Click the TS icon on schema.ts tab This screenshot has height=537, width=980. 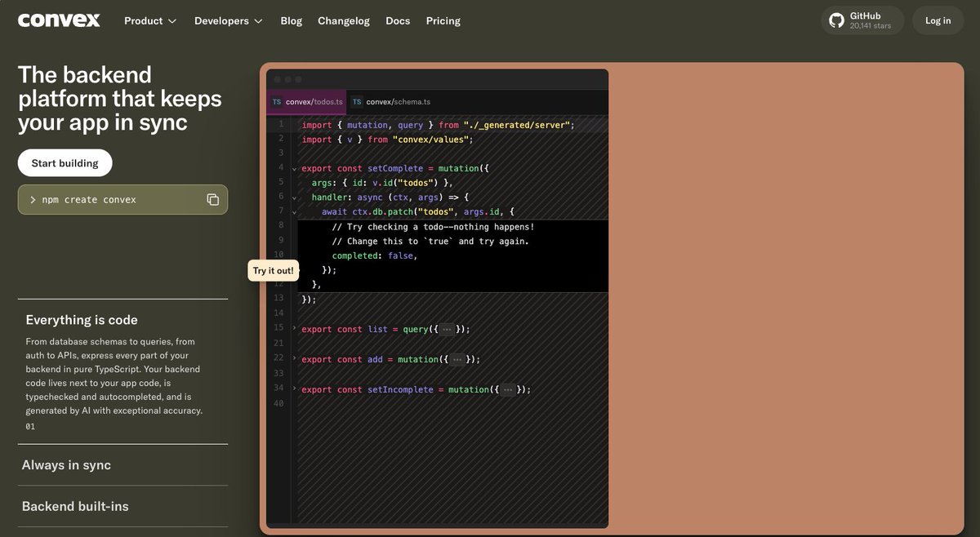(357, 102)
